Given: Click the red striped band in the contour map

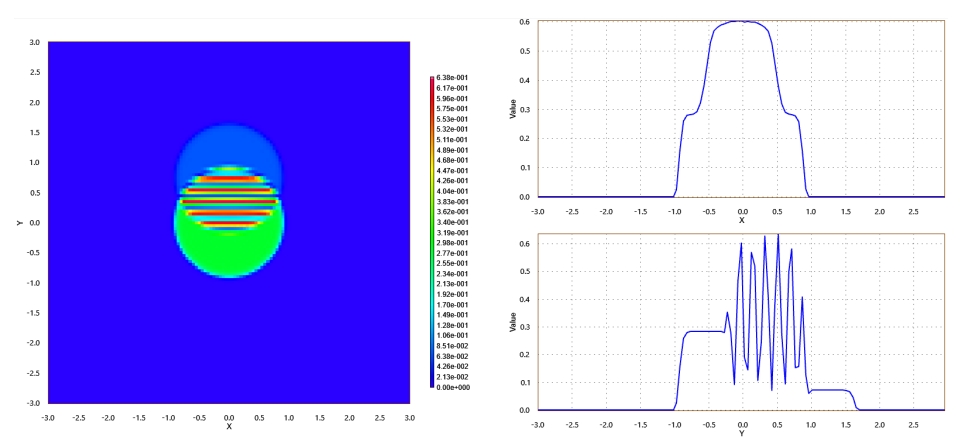Looking at the screenshot, I should pos(229,201).
